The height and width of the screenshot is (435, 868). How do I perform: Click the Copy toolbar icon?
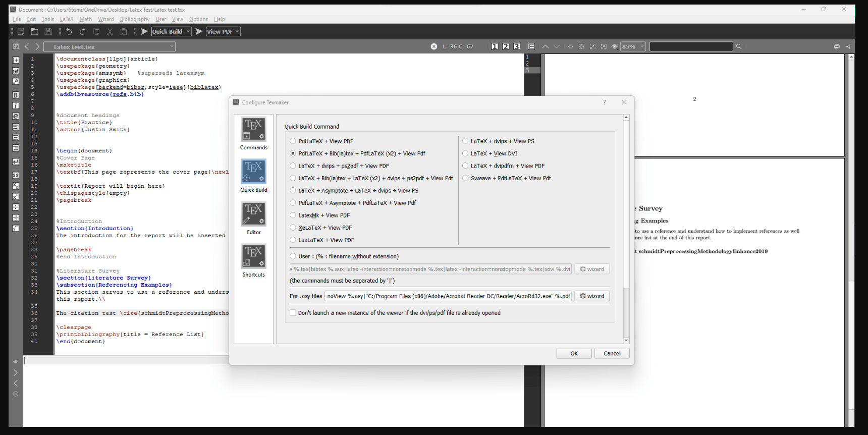96,31
